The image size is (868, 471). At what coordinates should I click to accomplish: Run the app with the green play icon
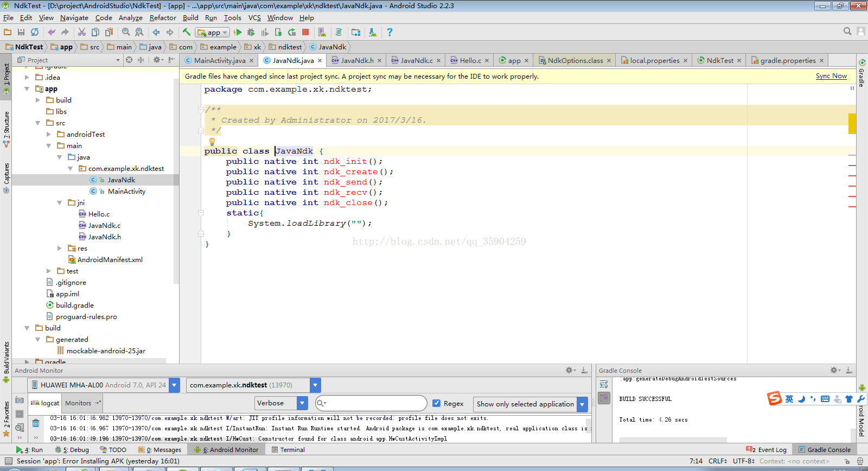(238, 33)
